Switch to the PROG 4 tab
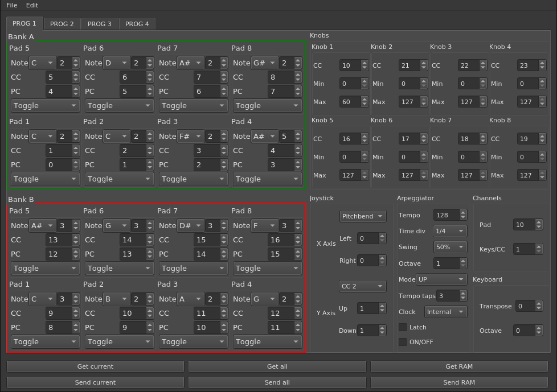Viewport: 557px width, 392px height. pos(137,24)
